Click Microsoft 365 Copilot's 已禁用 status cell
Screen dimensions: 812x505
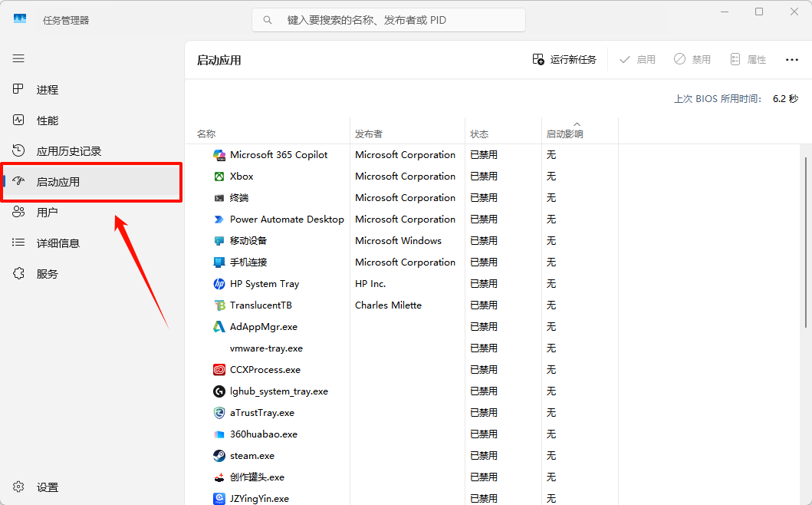(484, 155)
